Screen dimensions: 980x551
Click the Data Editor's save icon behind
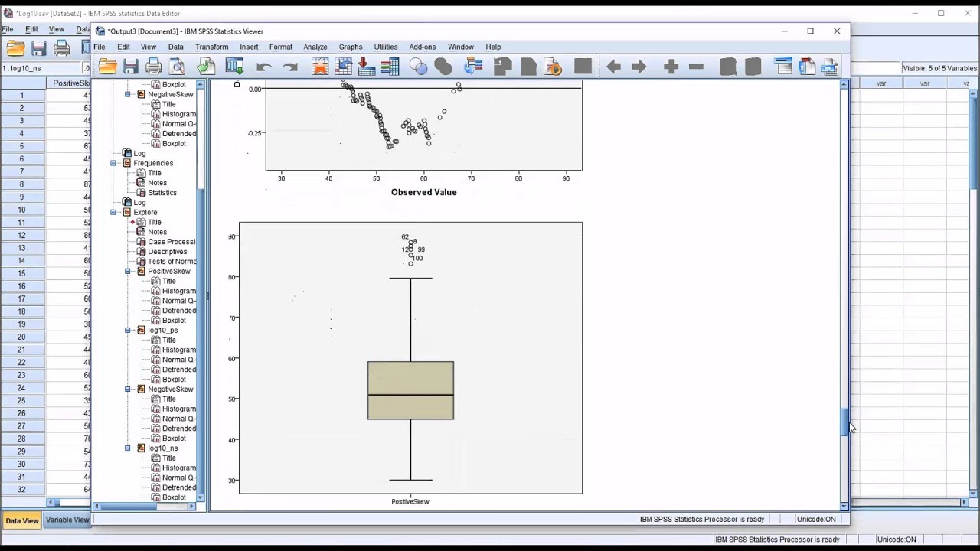[38, 49]
